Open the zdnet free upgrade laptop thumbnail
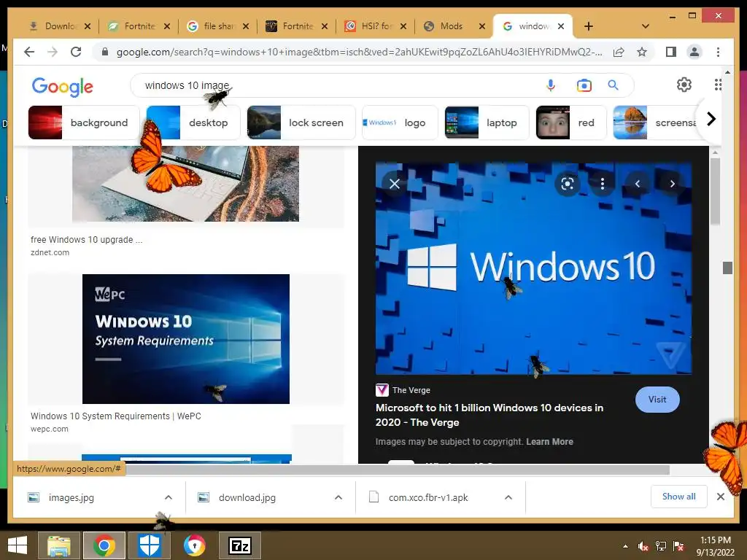The height and width of the screenshot is (560, 747). point(186,184)
